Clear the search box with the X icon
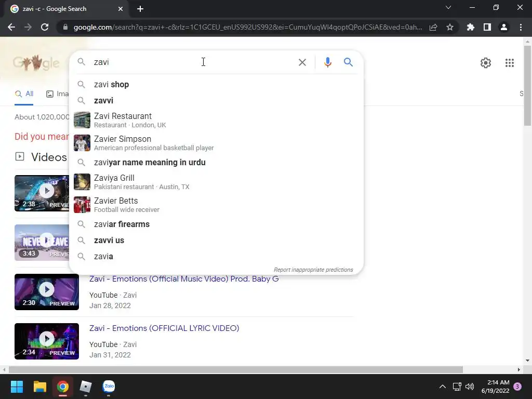532x399 pixels. coord(302,62)
